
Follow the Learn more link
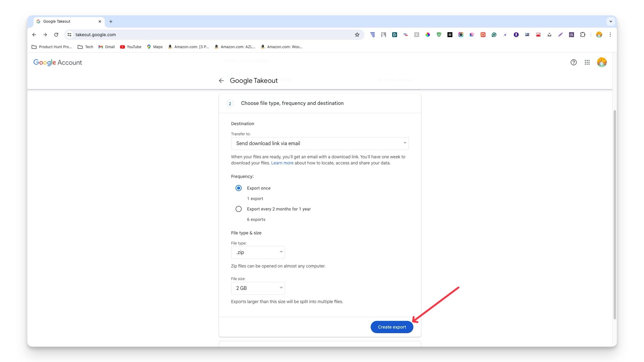282,163
